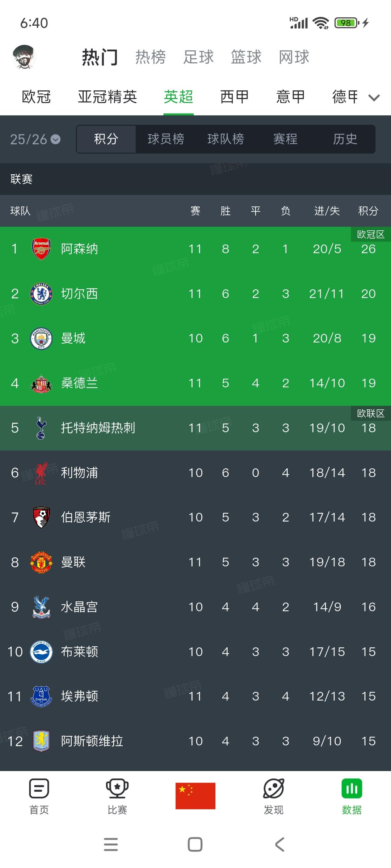The width and height of the screenshot is (391, 868).
Task: Switch to the 西甲 league tab
Action: click(234, 97)
